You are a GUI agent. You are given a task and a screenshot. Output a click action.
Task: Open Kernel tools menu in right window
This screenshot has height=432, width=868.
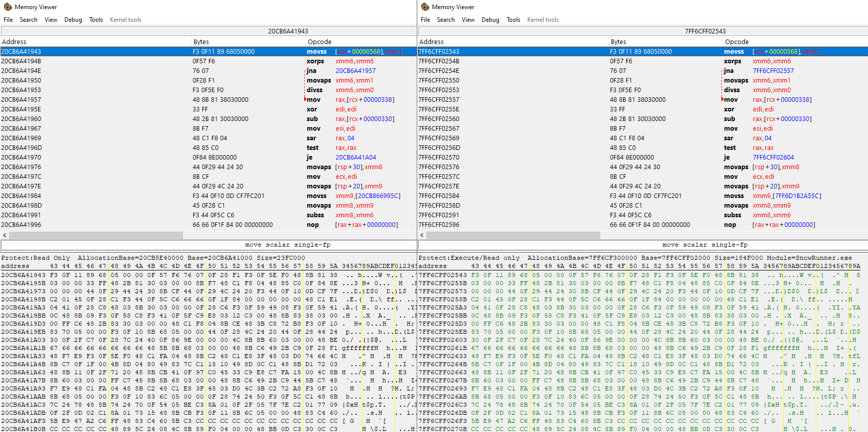point(543,20)
